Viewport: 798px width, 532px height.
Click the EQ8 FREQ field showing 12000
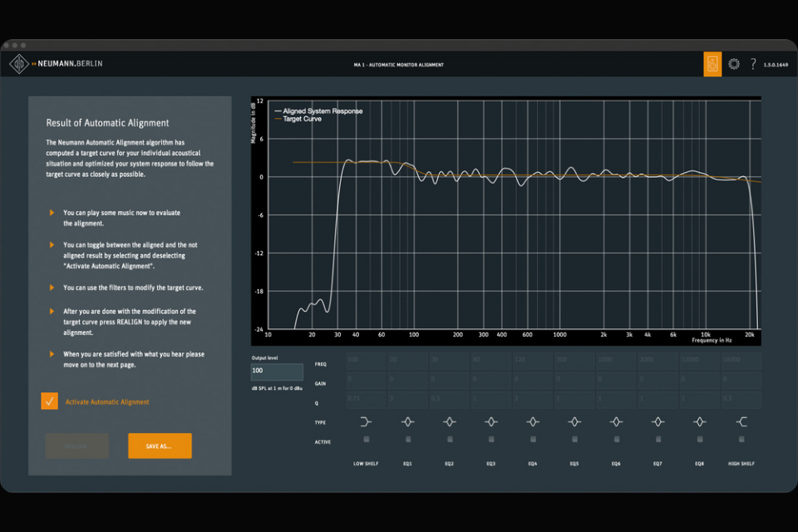click(700, 360)
